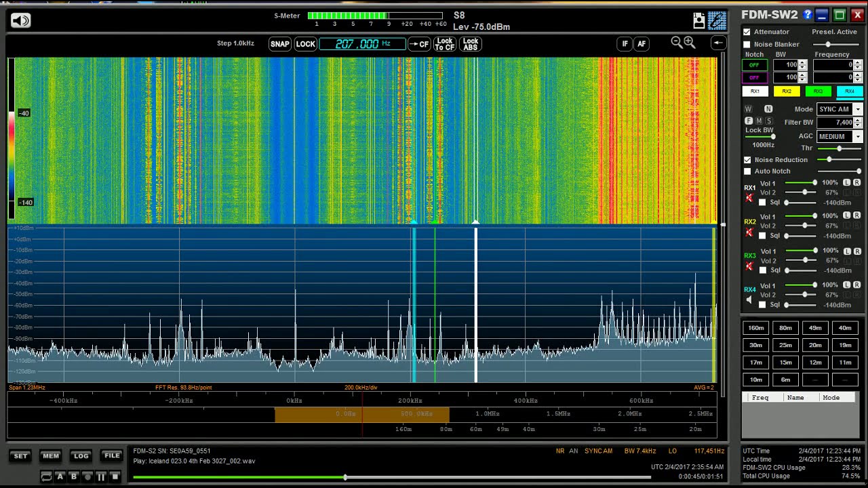Stop the recording playback
This screenshot has width=868, height=488.
click(115, 476)
